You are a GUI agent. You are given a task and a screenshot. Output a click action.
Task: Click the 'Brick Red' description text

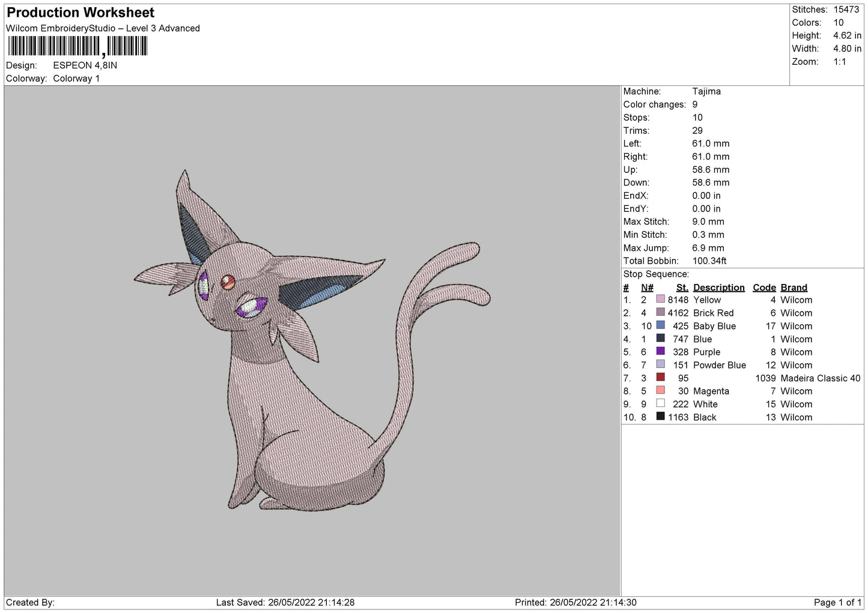click(x=714, y=313)
